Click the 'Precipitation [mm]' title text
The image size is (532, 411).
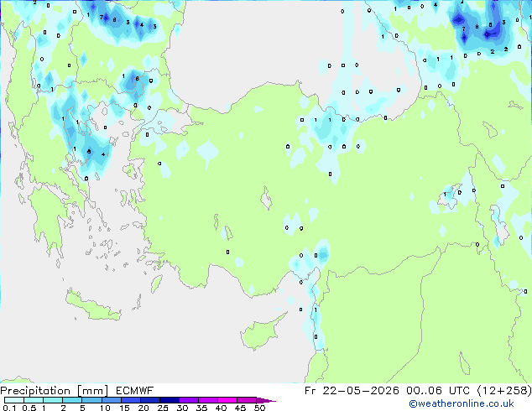click(55, 391)
